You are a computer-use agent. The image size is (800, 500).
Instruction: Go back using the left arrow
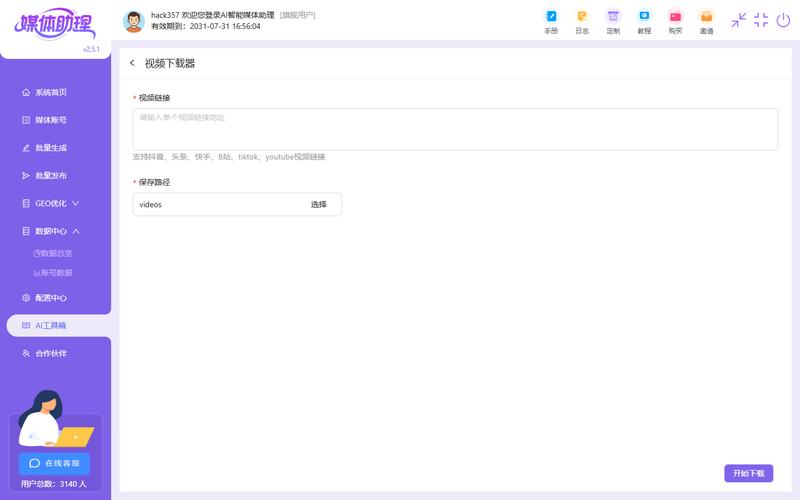(132, 63)
